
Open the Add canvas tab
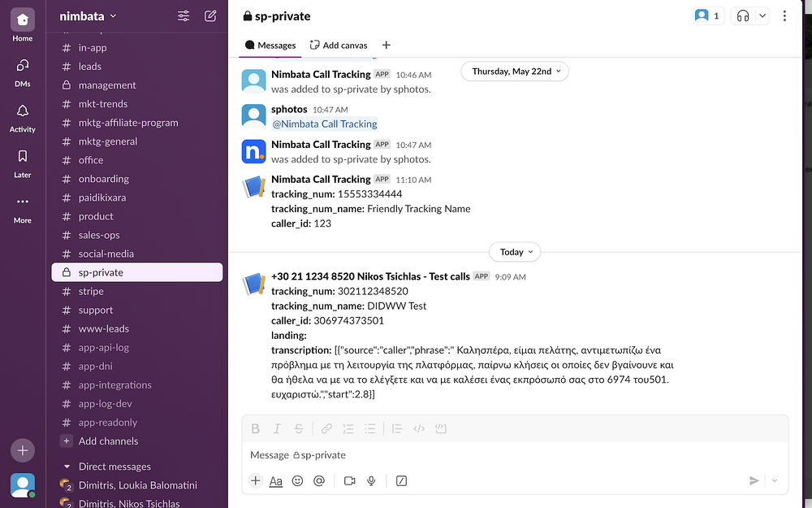(338, 45)
